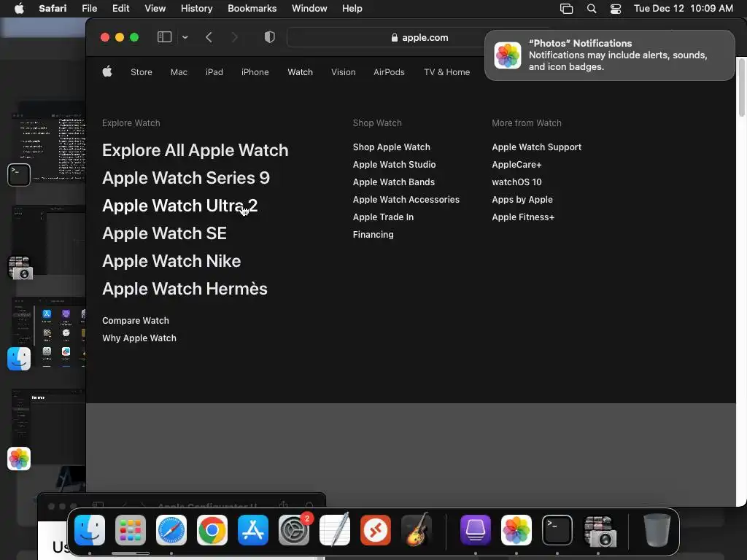Image resolution: width=747 pixels, height=560 pixels.
Task: Click the Stage Manager menu bar icon
Action: coord(566,9)
